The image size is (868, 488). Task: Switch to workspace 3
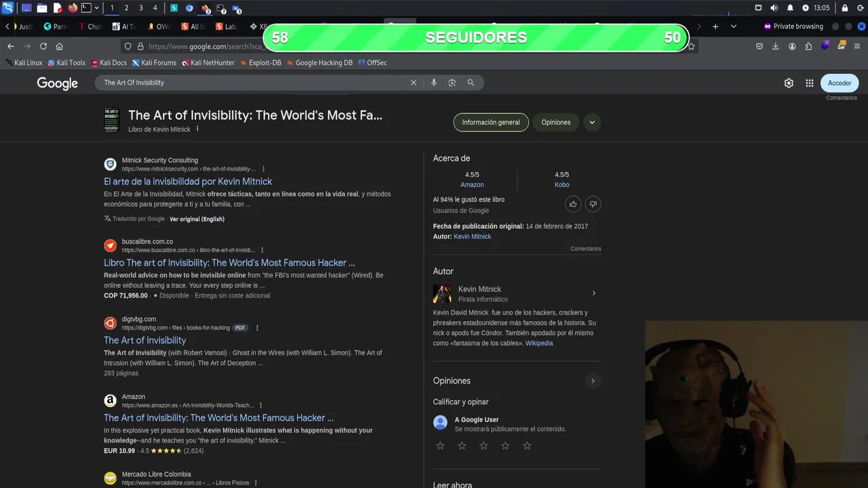140,8
